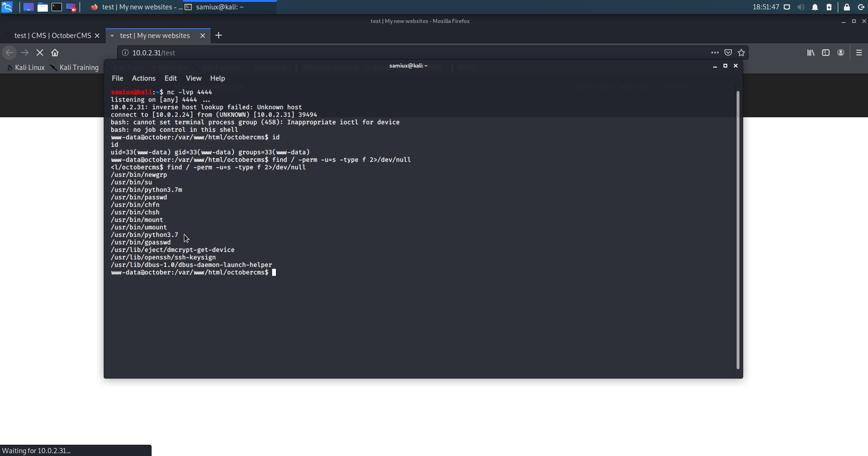Click the /usr/bin/python3.7 output line
Screen dimensions: 868x456
(x=145, y=235)
